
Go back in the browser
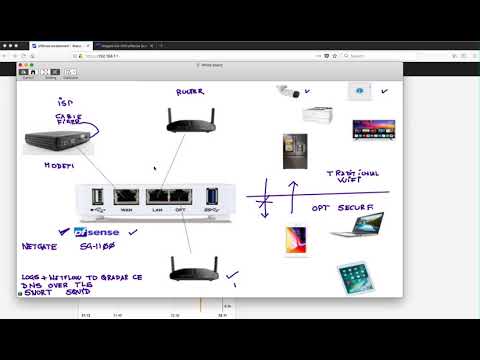(5, 56)
